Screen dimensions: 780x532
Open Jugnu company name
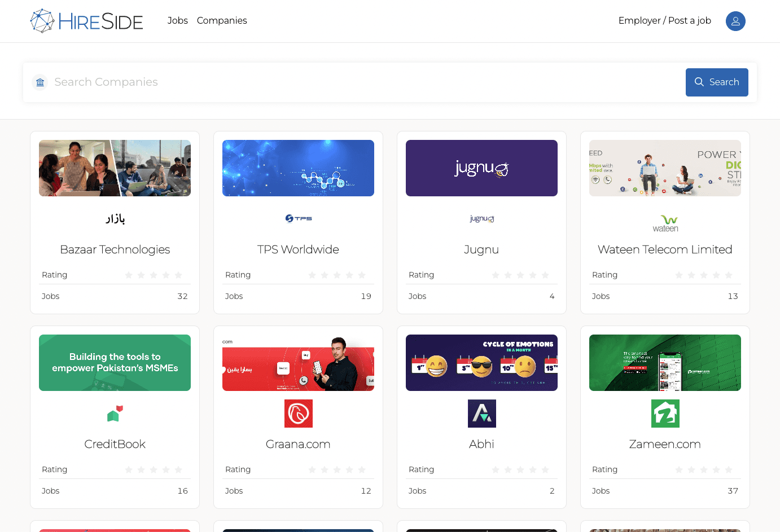click(481, 249)
